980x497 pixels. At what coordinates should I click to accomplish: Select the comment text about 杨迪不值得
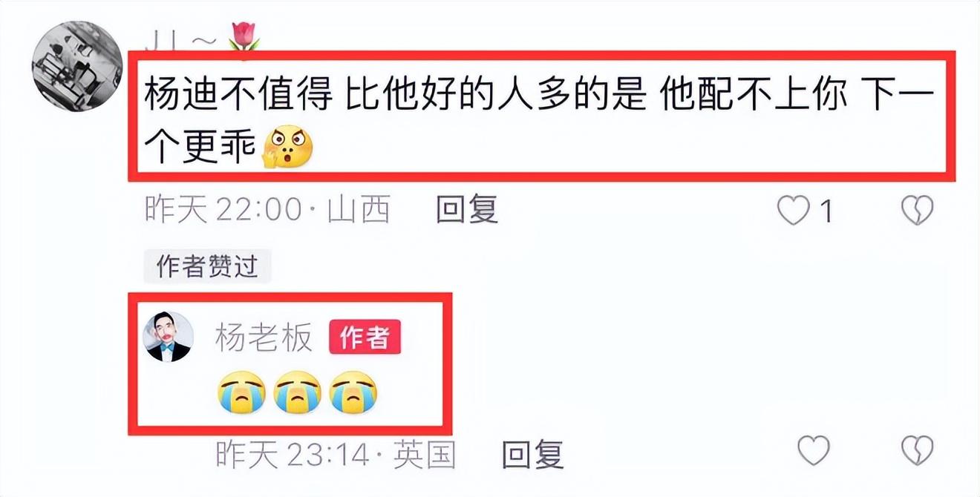click(540, 118)
